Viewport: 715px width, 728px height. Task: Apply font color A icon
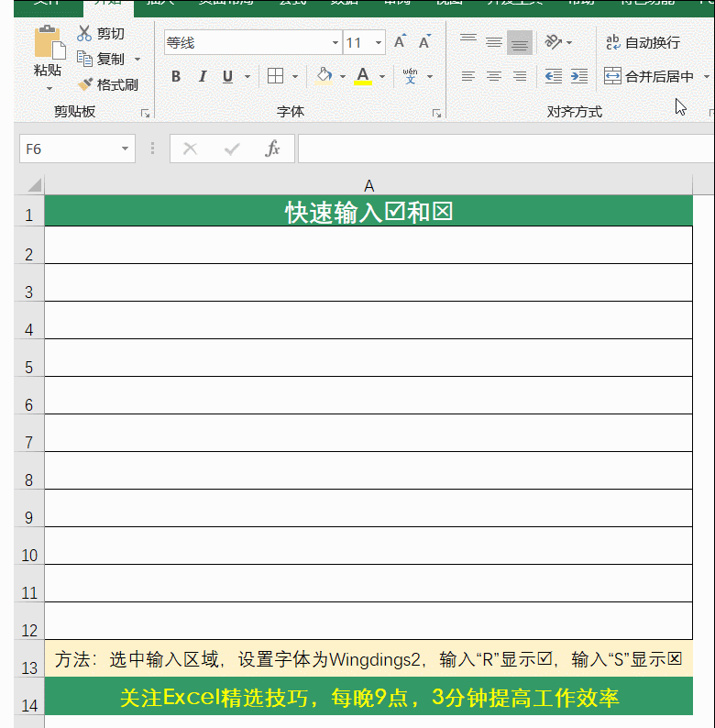pyautogui.click(x=363, y=76)
